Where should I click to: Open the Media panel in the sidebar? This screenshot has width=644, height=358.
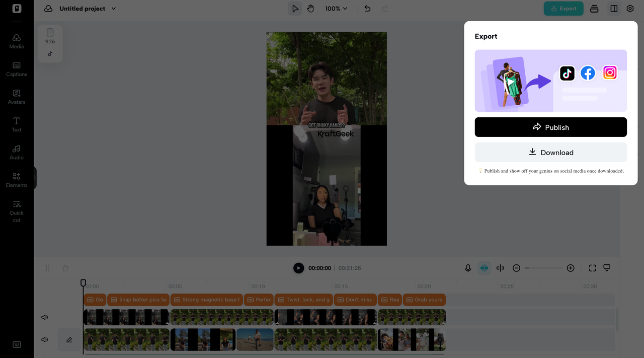point(16,41)
